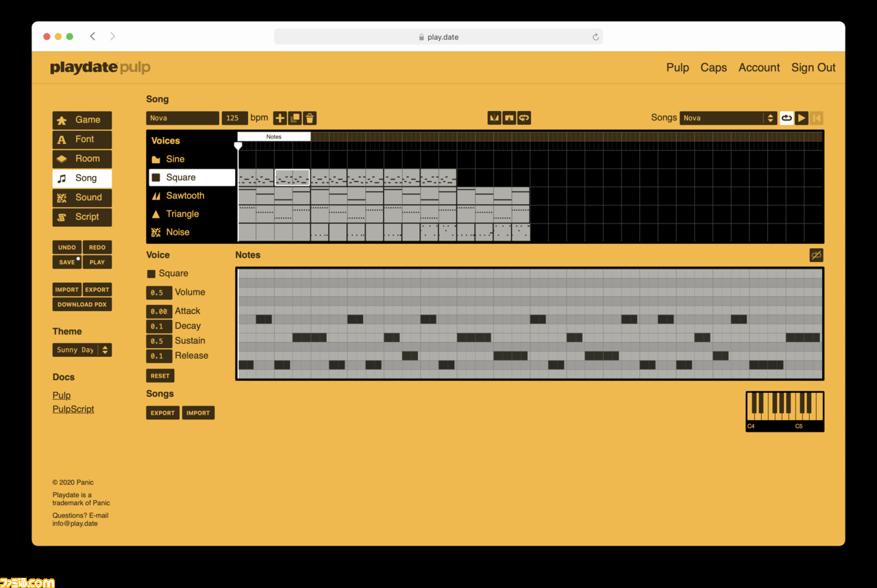877x588 pixels.
Task: Click the playdate pulp logo
Action: (x=100, y=67)
